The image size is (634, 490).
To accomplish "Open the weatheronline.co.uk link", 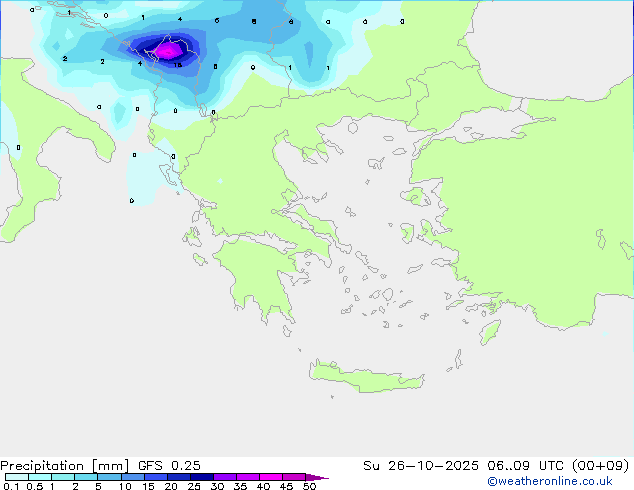I will coord(550,482).
